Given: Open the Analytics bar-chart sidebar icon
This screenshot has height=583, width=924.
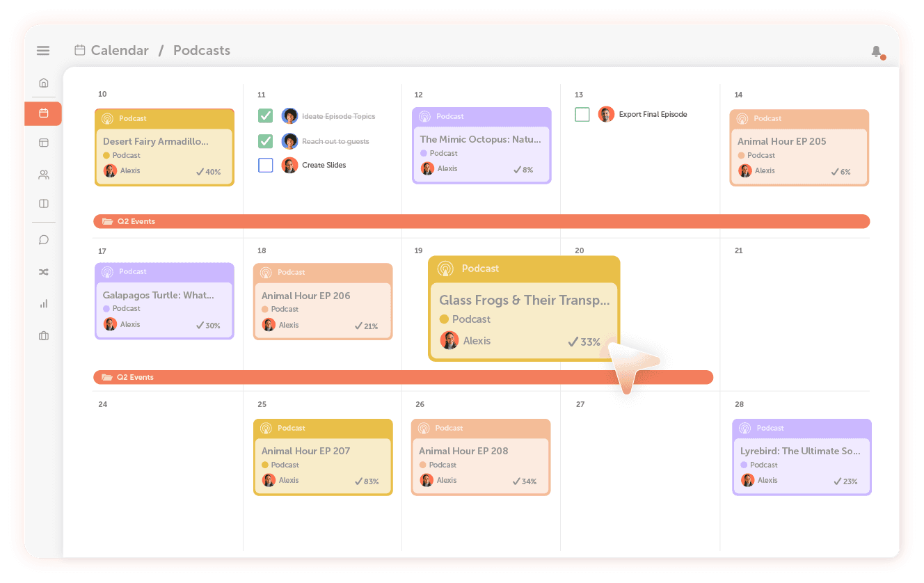Looking at the screenshot, I should point(43,303).
